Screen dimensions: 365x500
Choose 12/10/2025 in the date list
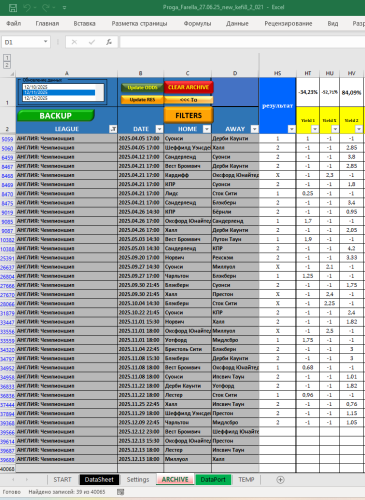tap(59, 87)
